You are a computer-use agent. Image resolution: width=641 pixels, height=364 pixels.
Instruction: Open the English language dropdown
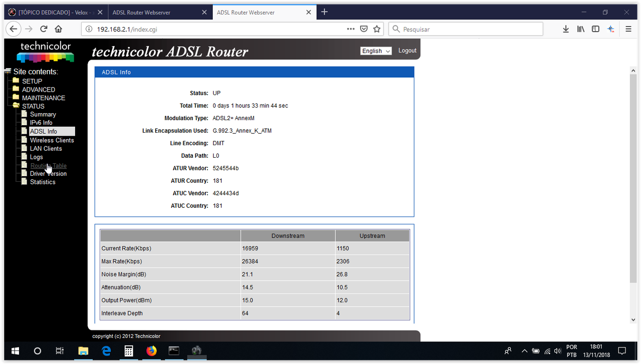click(x=376, y=51)
